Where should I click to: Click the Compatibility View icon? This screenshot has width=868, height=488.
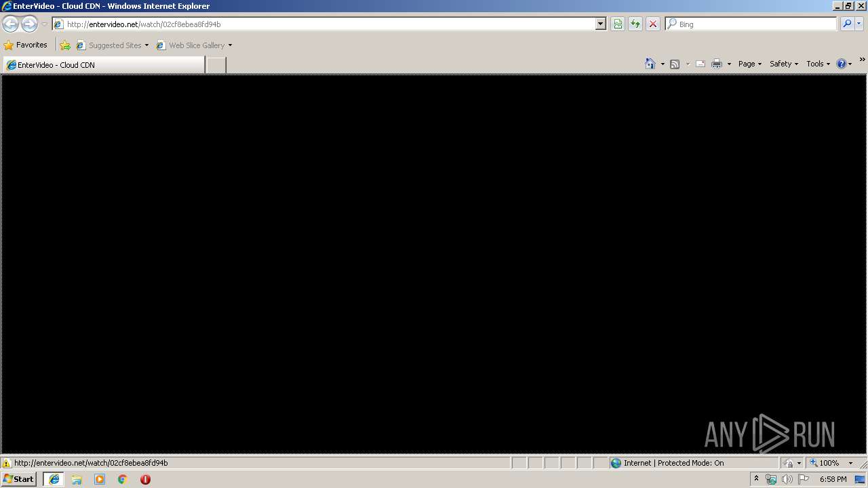click(x=618, y=24)
